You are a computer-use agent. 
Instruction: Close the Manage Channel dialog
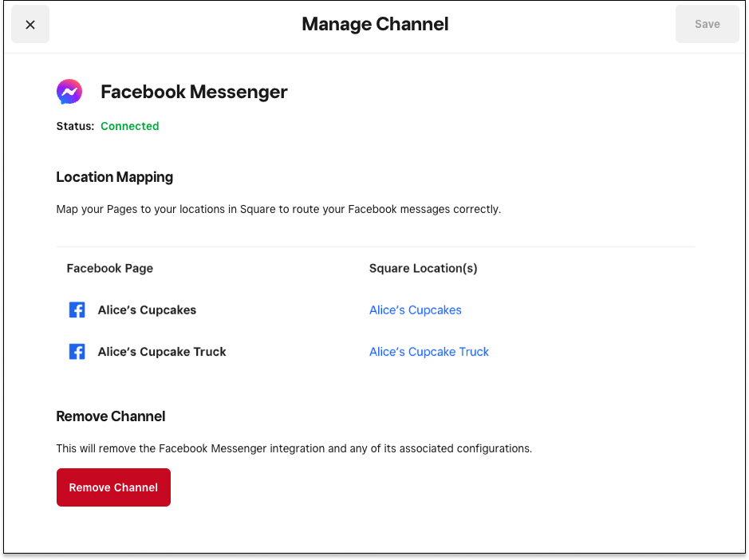[30, 25]
